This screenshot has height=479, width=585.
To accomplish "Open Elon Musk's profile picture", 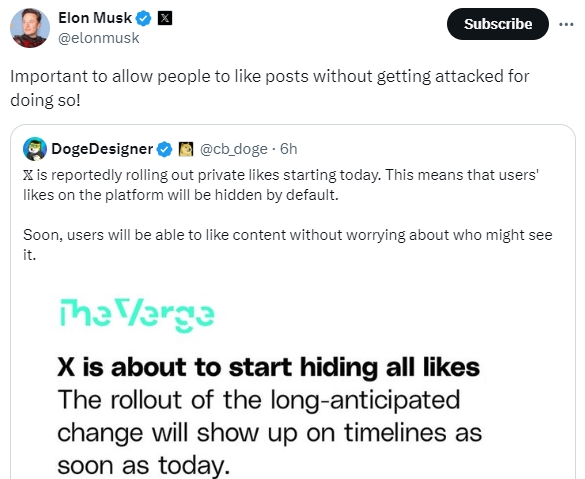I will click(30, 28).
